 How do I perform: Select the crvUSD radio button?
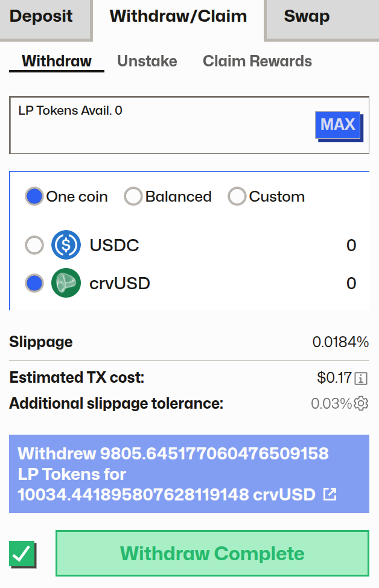click(x=34, y=283)
